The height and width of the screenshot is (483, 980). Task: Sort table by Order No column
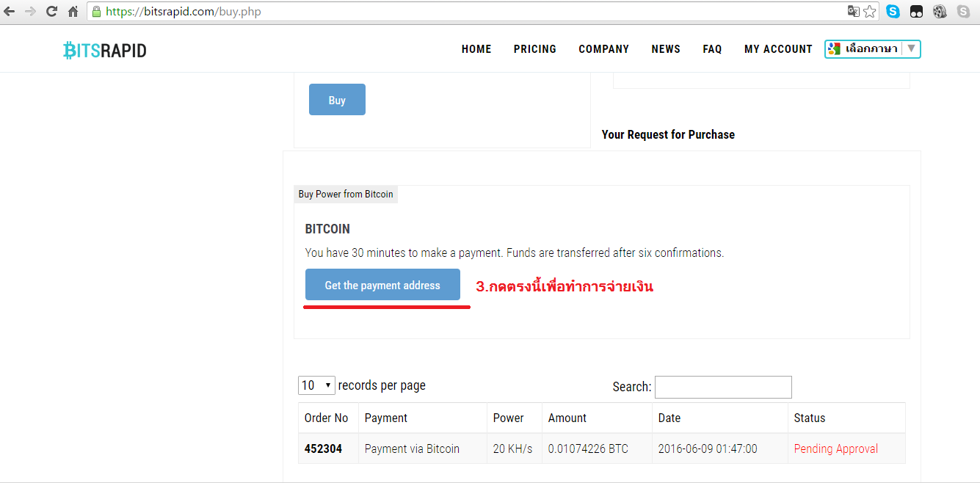click(328, 418)
